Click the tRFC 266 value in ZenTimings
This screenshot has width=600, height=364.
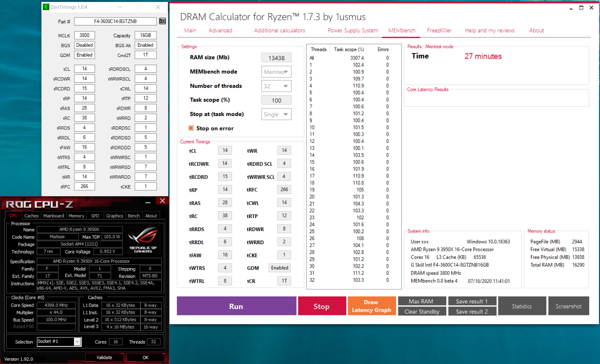(84, 186)
